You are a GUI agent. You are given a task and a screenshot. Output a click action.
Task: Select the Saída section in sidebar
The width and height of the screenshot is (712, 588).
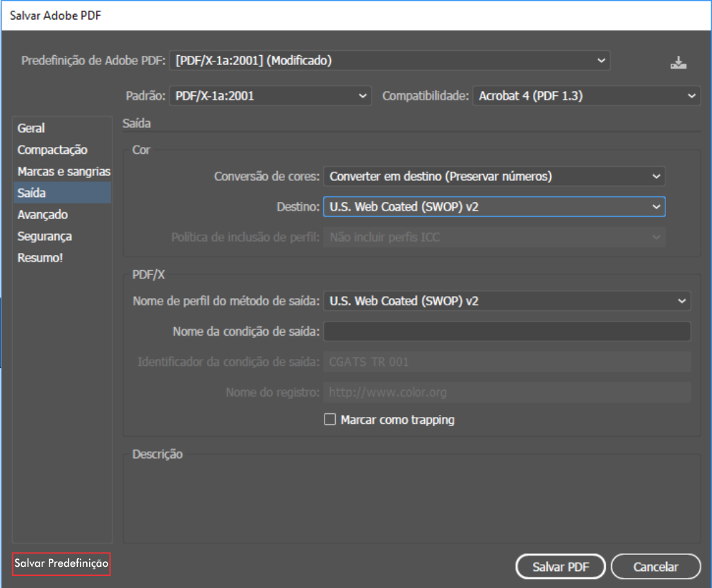point(32,193)
